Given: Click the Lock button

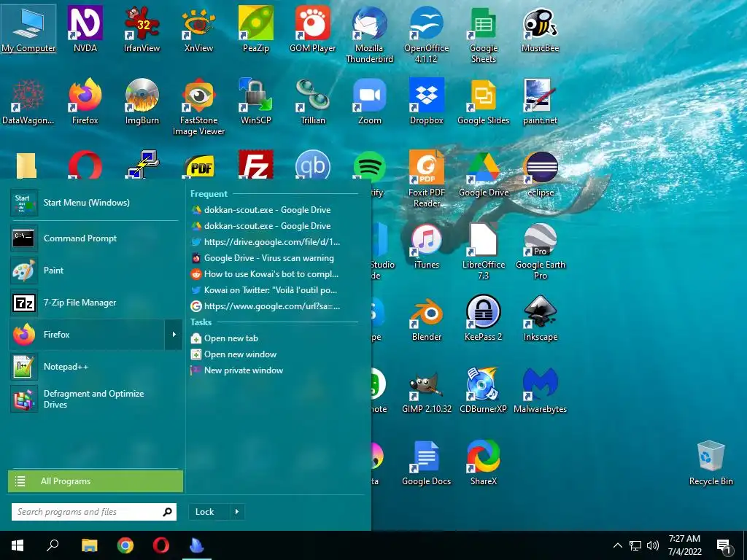Looking at the screenshot, I should coord(209,511).
